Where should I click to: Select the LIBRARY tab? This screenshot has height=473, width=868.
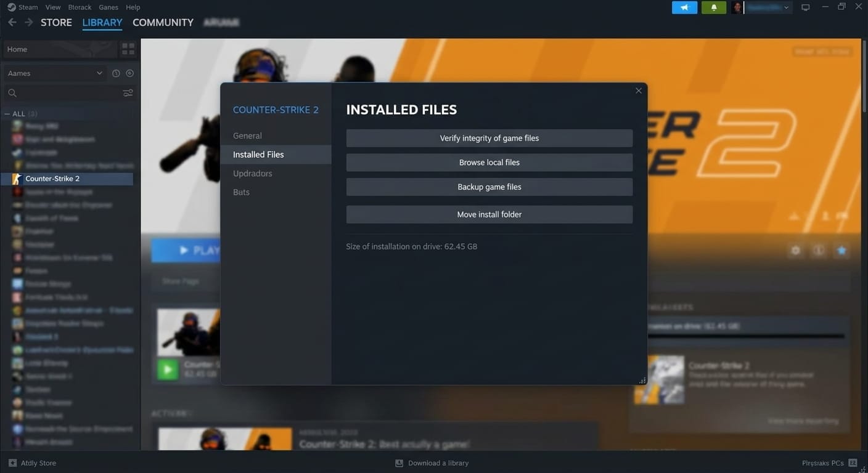click(x=102, y=22)
